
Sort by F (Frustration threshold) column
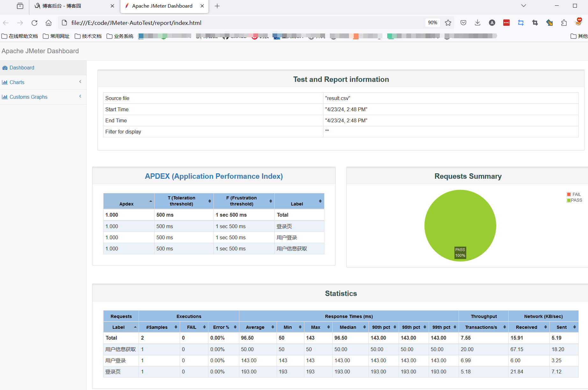click(x=244, y=201)
